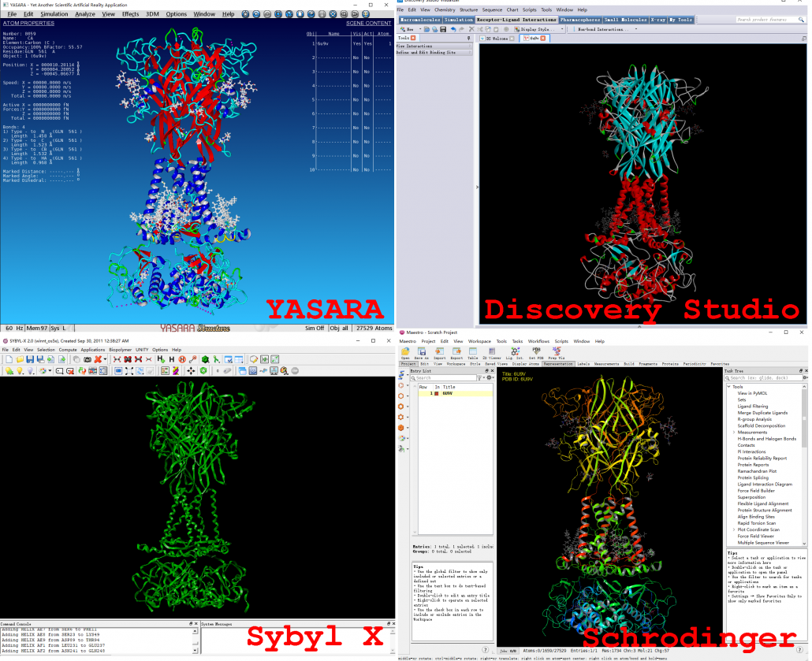Click the Search product features field

(x=769, y=20)
